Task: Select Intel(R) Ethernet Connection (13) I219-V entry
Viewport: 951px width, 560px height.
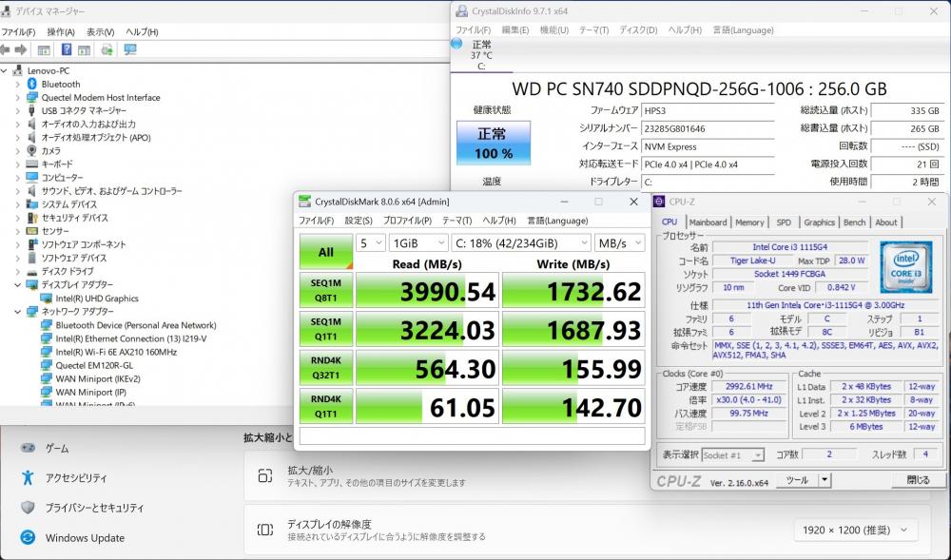Action: click(x=131, y=338)
